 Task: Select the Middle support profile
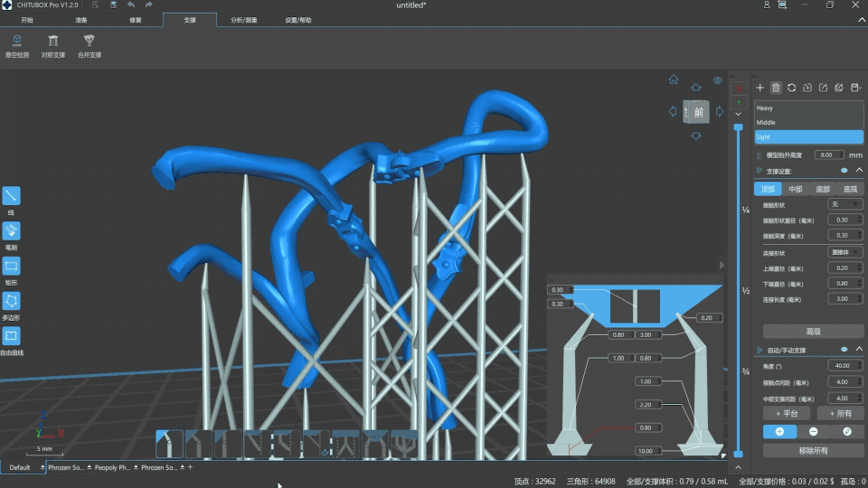[x=808, y=122]
